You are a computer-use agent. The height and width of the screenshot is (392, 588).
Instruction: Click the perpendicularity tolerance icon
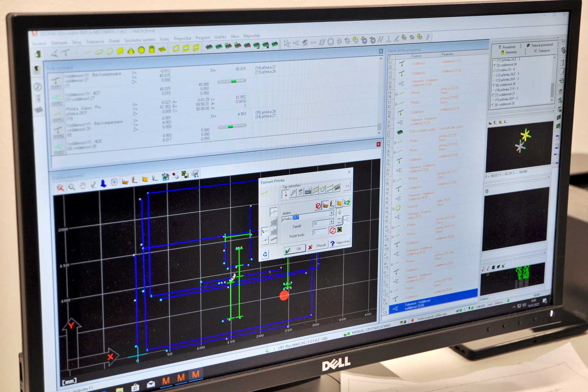pyautogui.click(x=388, y=39)
